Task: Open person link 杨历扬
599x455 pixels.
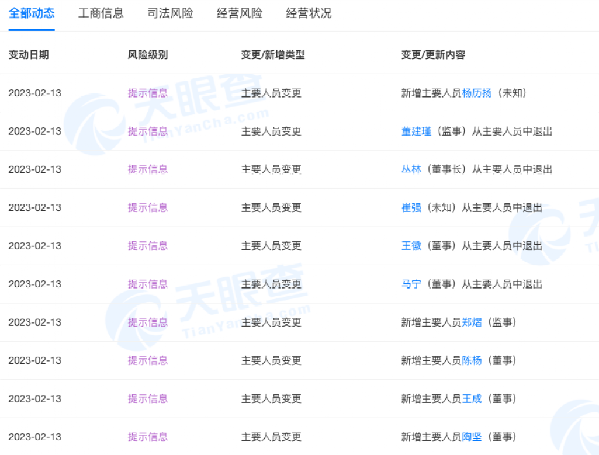Action: click(x=476, y=93)
